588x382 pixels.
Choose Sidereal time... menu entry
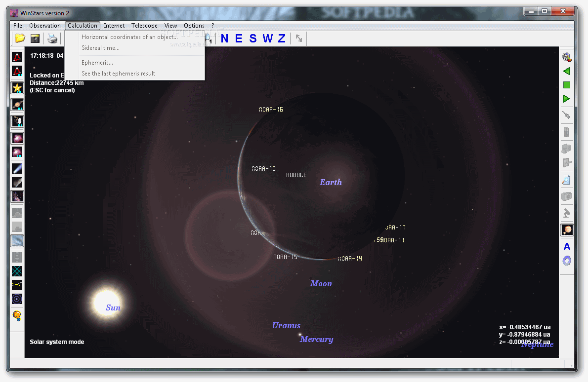135,48
